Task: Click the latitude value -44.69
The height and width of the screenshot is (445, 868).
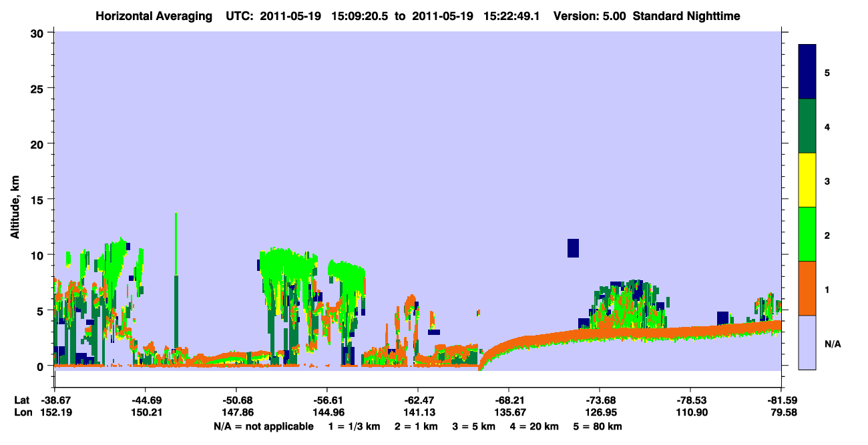Action: point(145,400)
